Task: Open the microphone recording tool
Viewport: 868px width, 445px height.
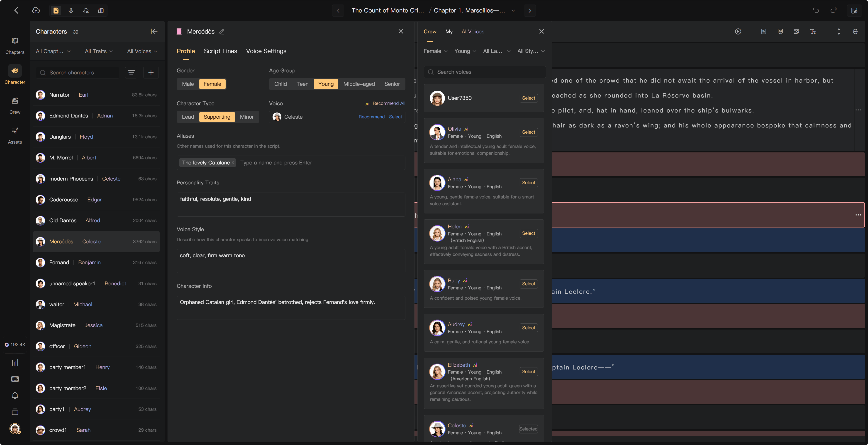Action: (71, 10)
